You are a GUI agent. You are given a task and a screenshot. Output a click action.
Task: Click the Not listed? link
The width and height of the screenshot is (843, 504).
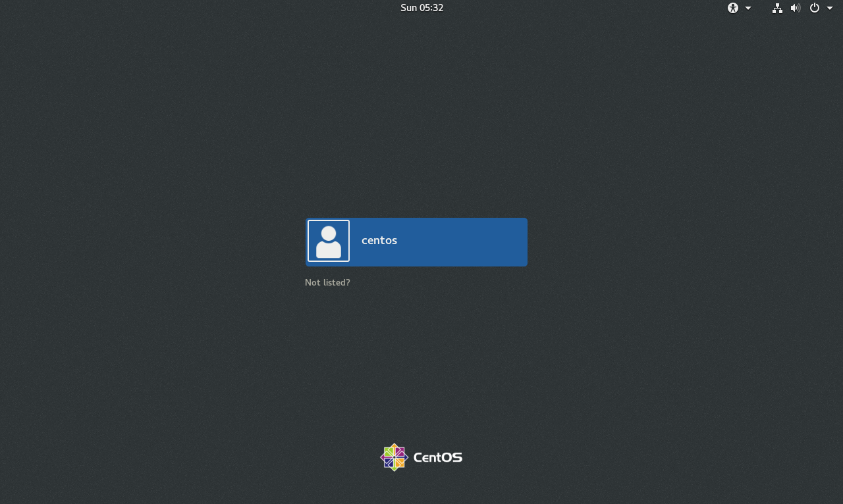[x=327, y=282]
